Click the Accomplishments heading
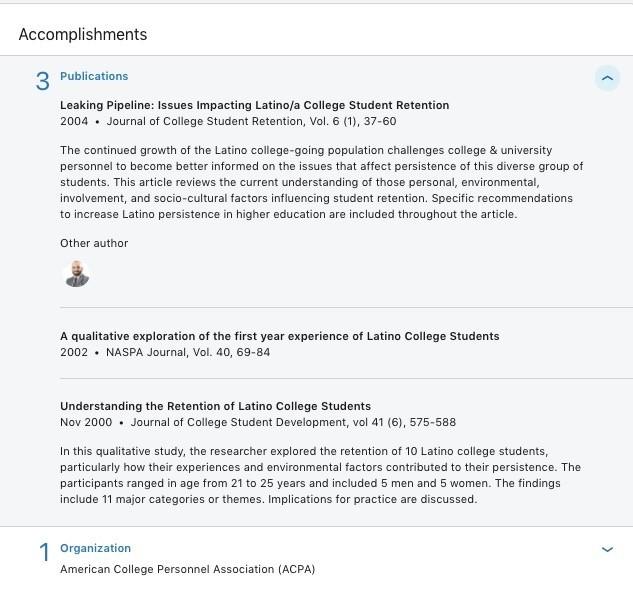Screen dimensions: 633x589 [x=83, y=34]
